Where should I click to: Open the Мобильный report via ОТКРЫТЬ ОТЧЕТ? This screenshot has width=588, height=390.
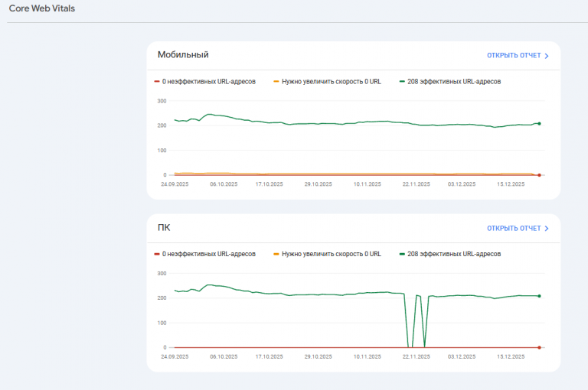pos(514,56)
